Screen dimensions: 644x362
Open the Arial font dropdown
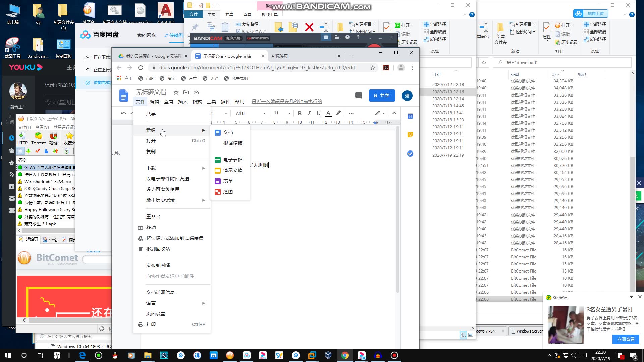[251, 113]
